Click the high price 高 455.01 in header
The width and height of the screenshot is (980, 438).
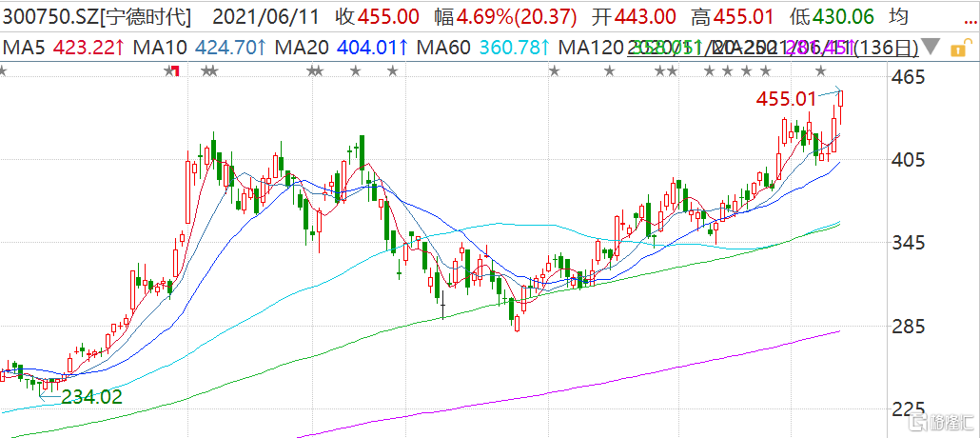click(x=733, y=17)
